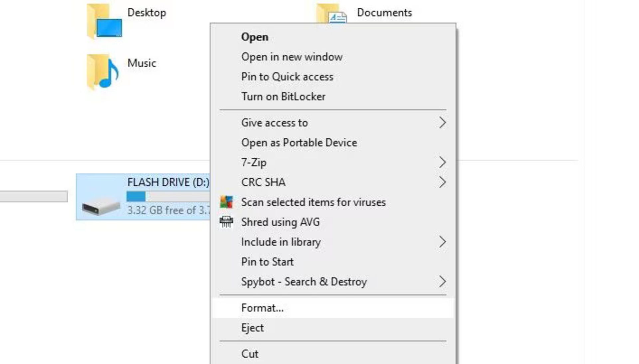Click the Documents folder label

pyautogui.click(x=384, y=13)
